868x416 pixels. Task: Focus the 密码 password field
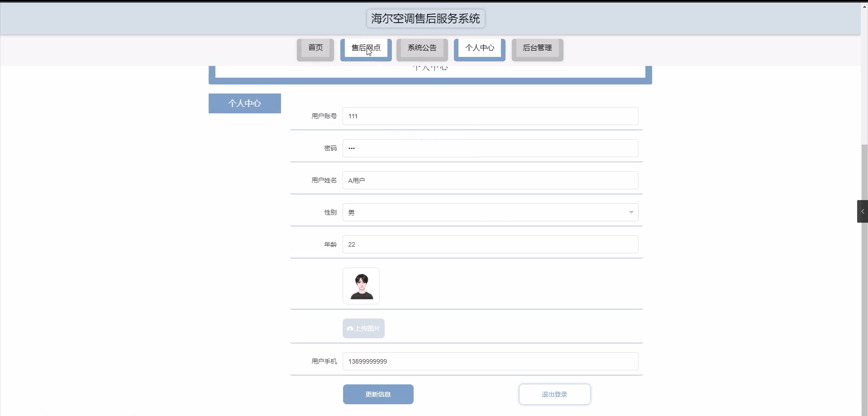tap(490, 148)
